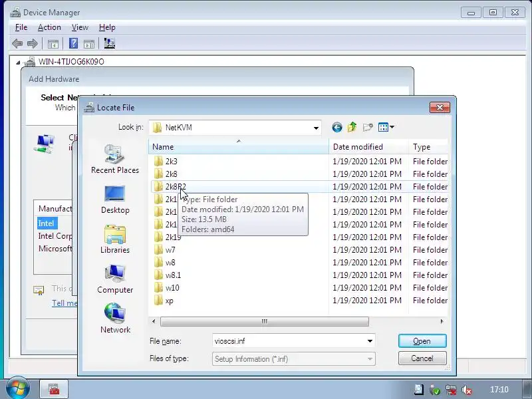Select the w8 folder
532x399 pixels.
tap(170, 263)
